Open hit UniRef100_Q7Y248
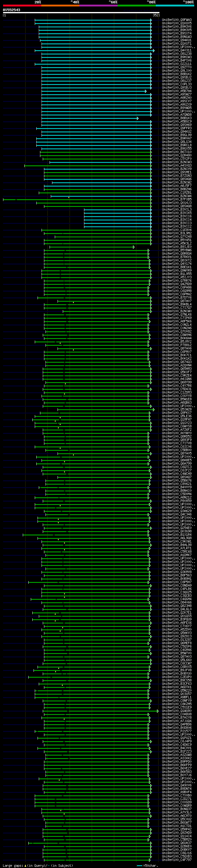 tap(177, 236)
